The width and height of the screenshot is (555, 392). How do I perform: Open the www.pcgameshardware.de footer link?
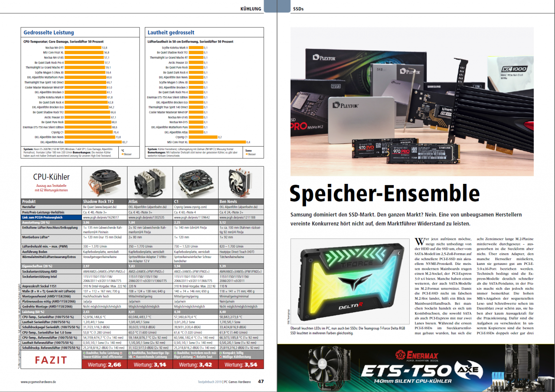38,382
